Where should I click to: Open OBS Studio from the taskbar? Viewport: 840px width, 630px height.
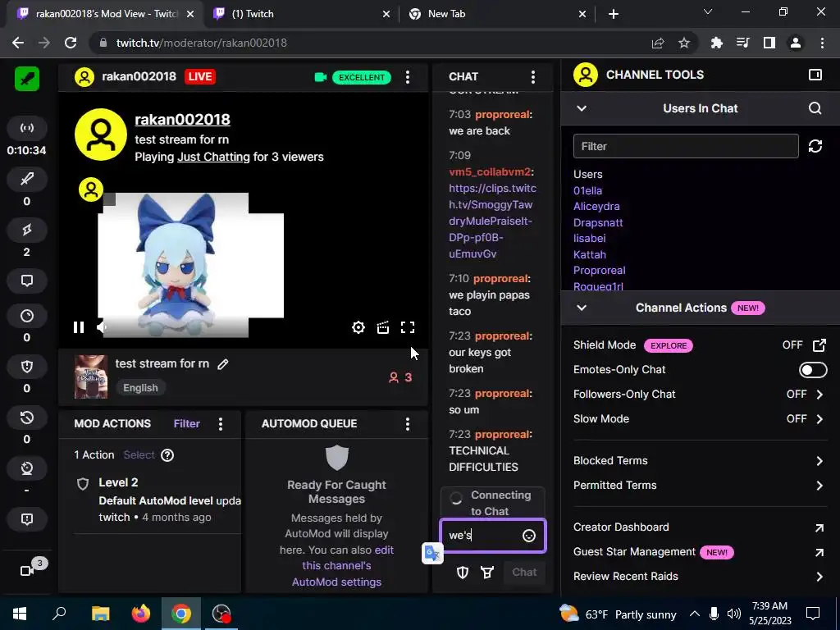[x=221, y=614]
